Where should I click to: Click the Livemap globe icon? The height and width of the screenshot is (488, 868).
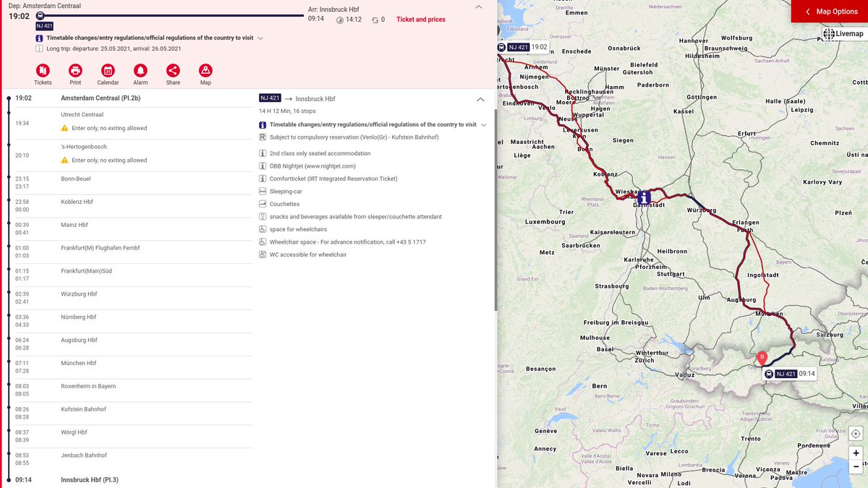(x=829, y=34)
